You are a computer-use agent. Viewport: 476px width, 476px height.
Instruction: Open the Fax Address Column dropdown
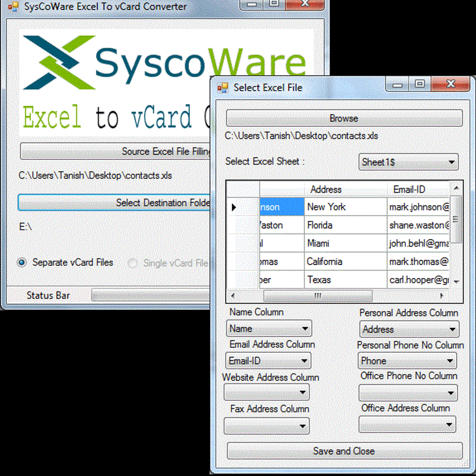267,426
